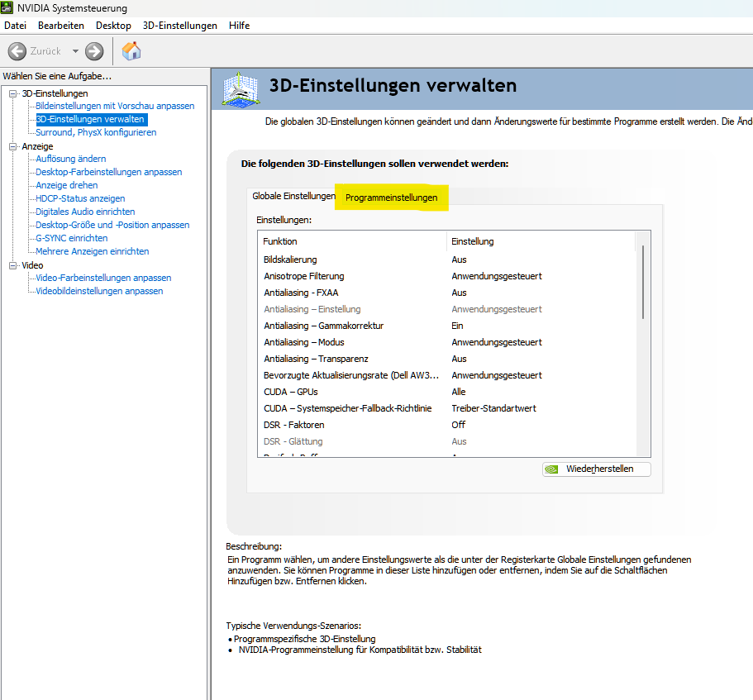The width and height of the screenshot is (753, 700).
Task: Click the Wiederherstellen button
Action: pyautogui.click(x=597, y=469)
